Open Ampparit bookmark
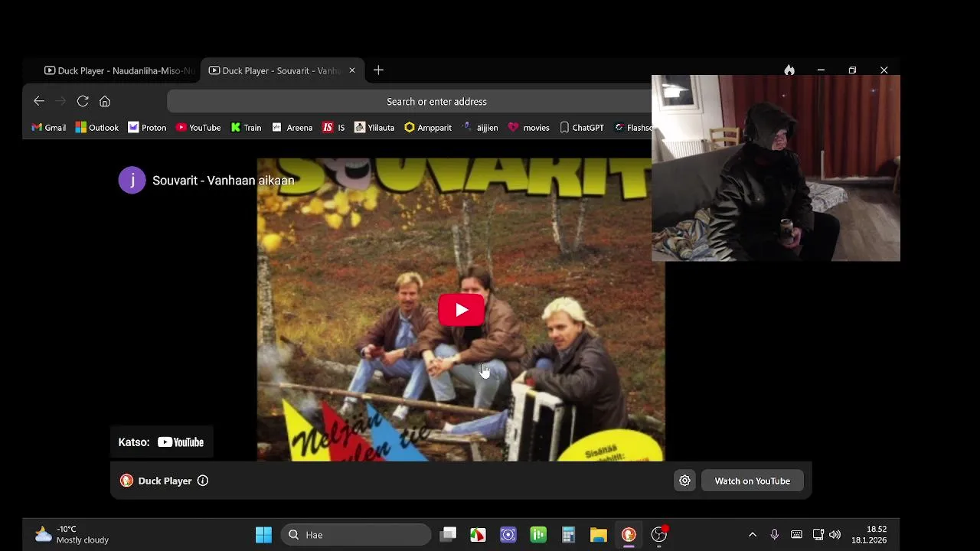 click(x=428, y=128)
